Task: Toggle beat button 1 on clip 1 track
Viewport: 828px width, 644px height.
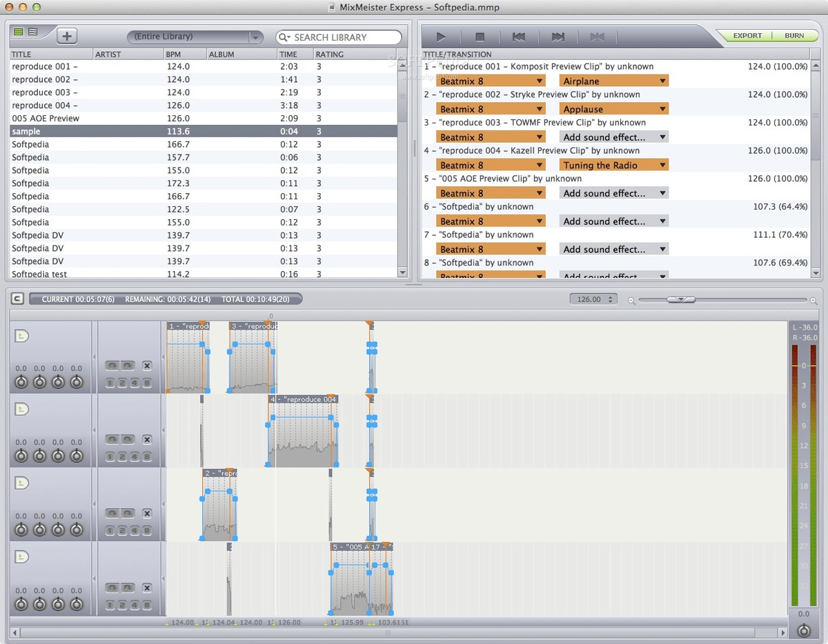Action: tap(110, 383)
